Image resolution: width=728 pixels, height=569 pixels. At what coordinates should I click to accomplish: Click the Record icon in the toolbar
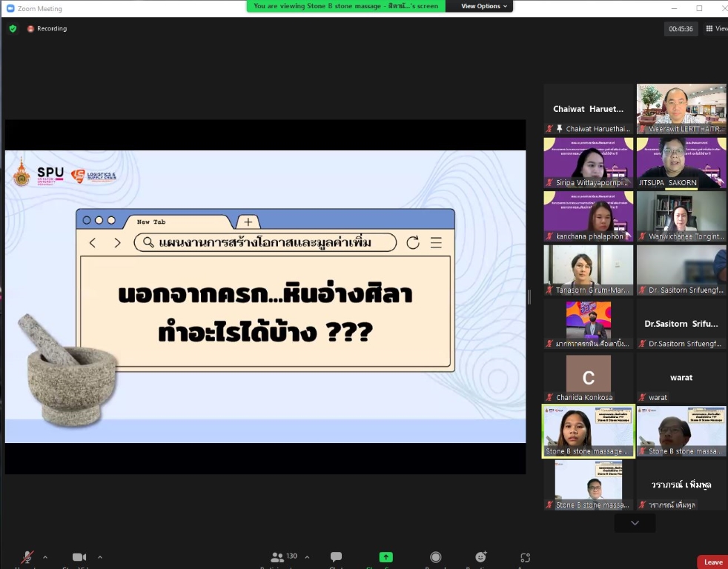(x=435, y=556)
